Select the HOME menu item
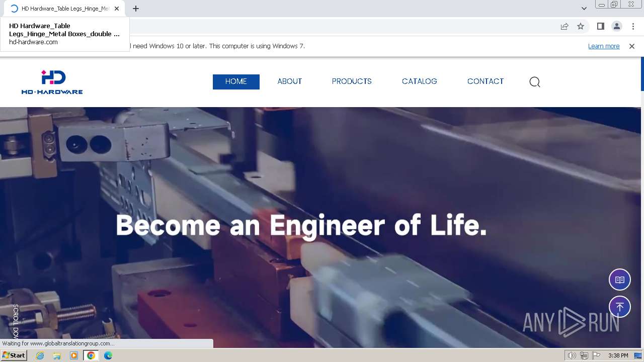644x362 pixels. click(236, 81)
